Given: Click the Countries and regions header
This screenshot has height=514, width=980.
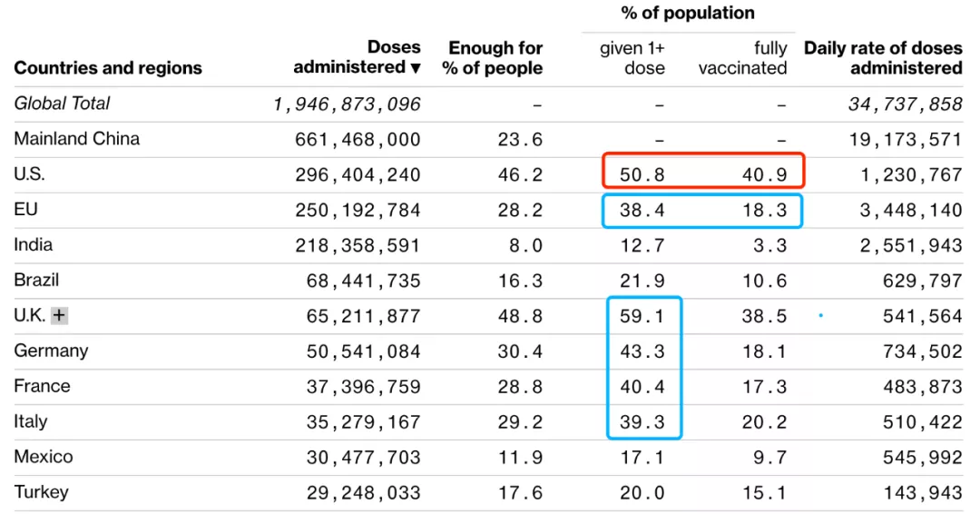Looking at the screenshot, I should coord(108,68).
